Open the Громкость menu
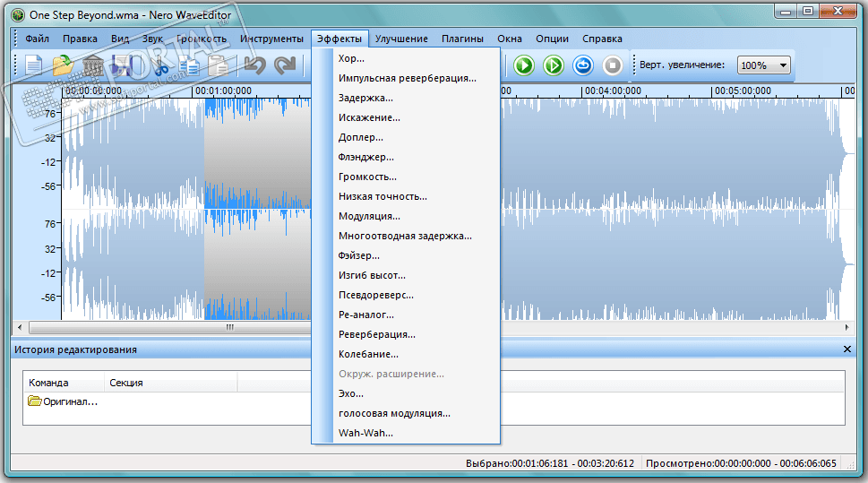 202,39
